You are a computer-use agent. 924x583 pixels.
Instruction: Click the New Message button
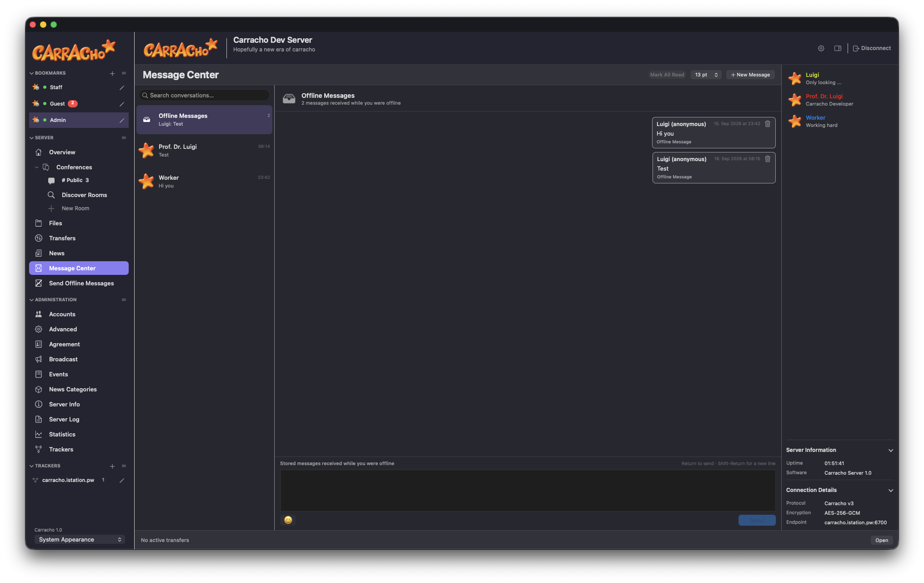click(x=750, y=75)
